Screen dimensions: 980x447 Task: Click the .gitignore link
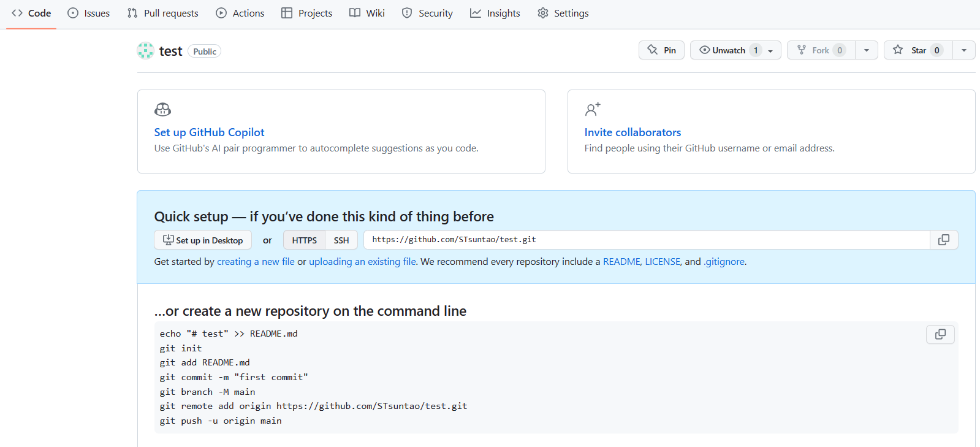724,261
